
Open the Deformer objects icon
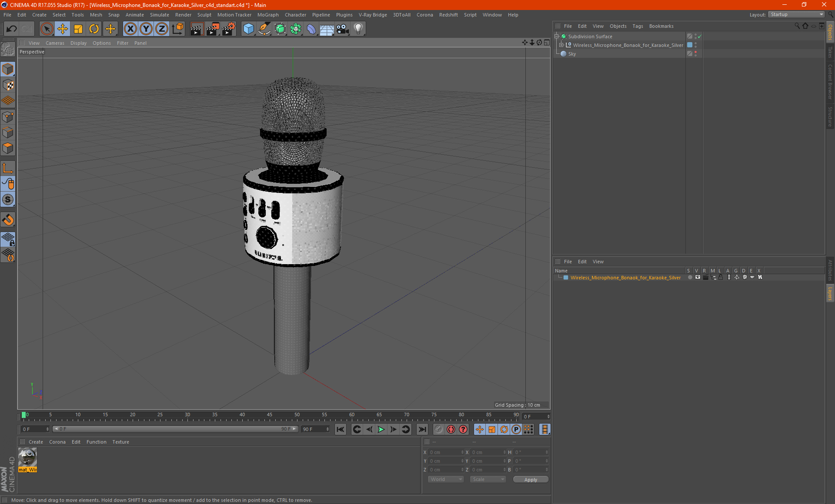(311, 29)
